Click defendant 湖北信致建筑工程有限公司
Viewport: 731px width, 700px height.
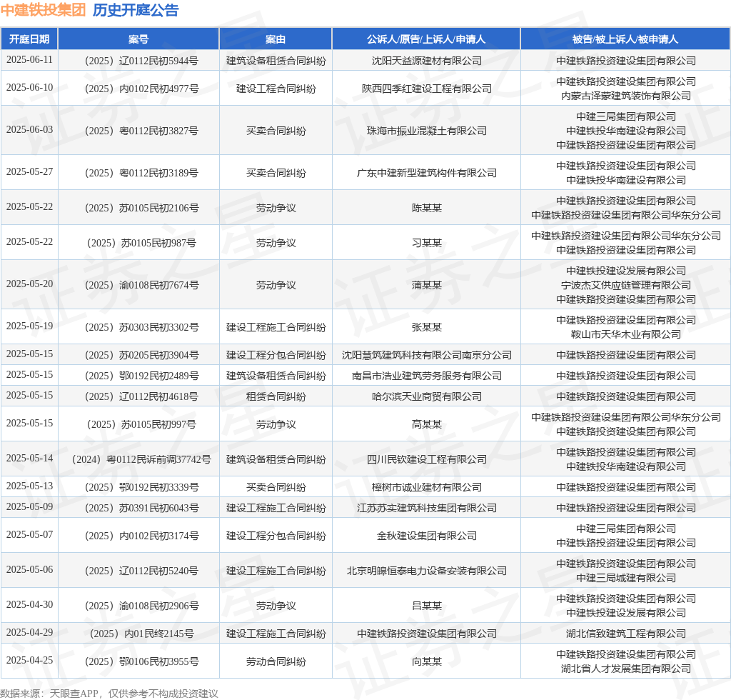click(625, 634)
